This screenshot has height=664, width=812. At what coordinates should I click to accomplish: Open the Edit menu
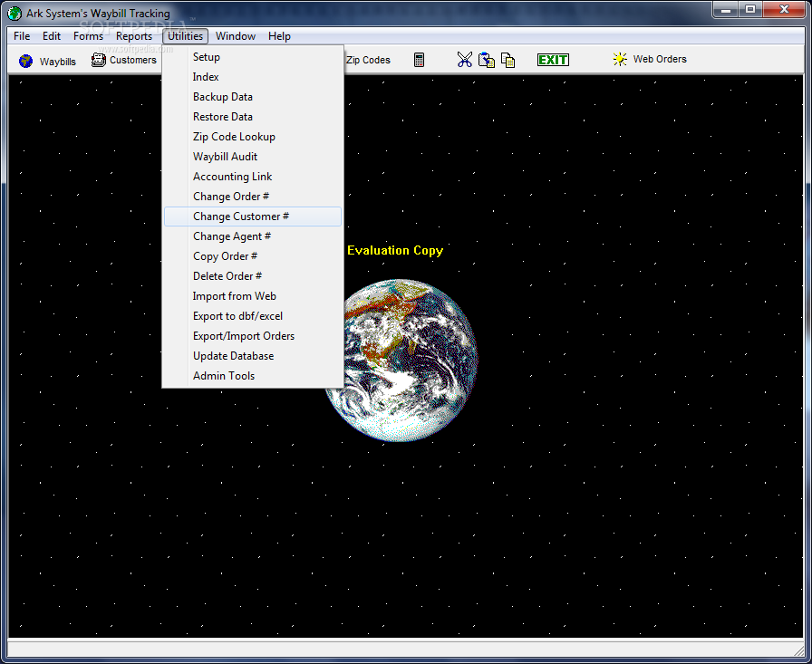tap(52, 36)
